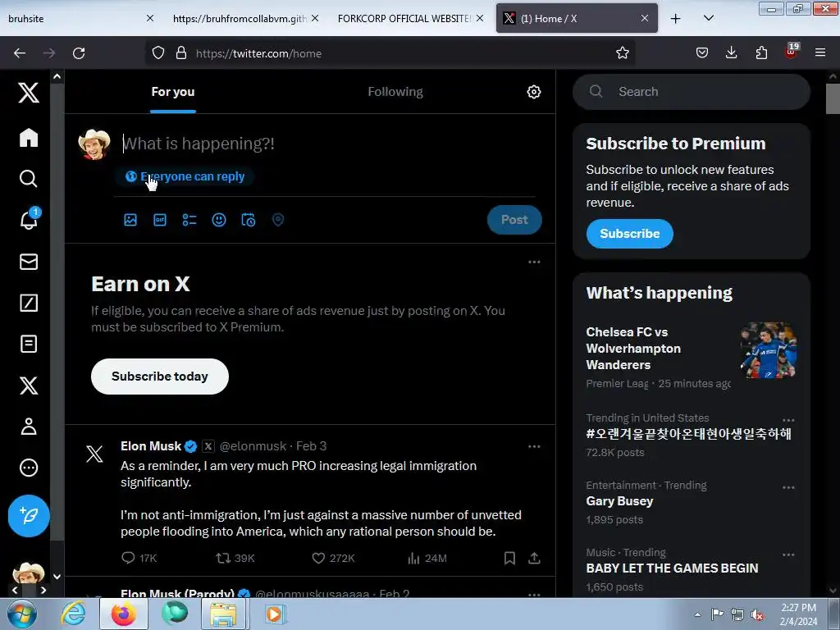Open options for Gary Busey trend
840x630 pixels.
pos(788,488)
